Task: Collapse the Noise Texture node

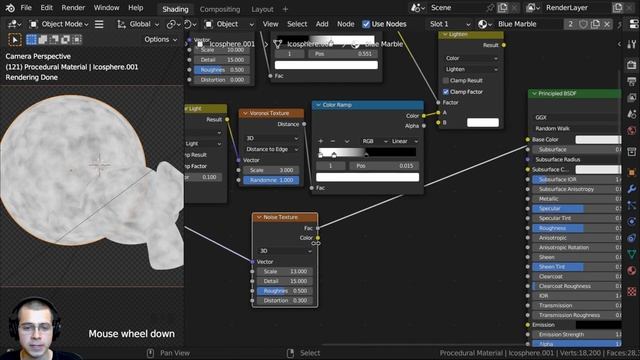Action: coord(259,218)
